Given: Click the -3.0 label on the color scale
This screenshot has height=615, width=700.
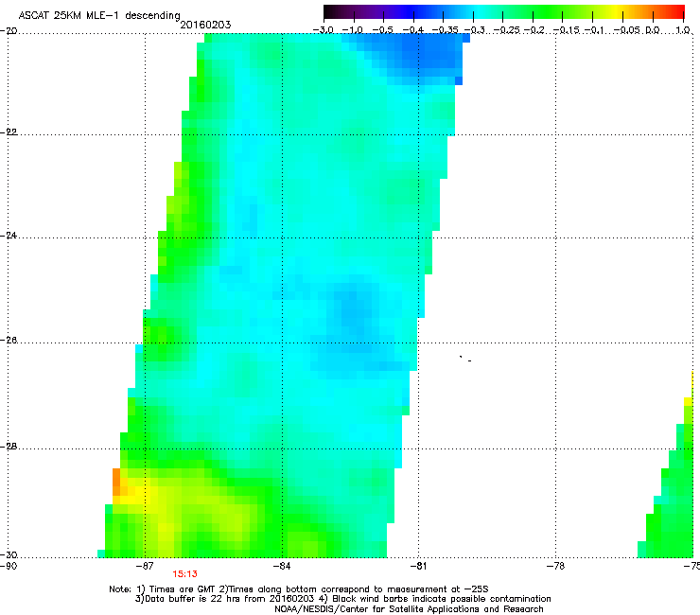Looking at the screenshot, I should point(323,30).
